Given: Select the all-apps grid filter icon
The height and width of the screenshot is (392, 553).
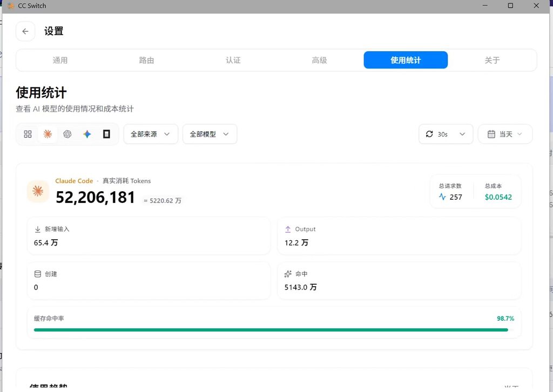Looking at the screenshot, I should tap(28, 134).
